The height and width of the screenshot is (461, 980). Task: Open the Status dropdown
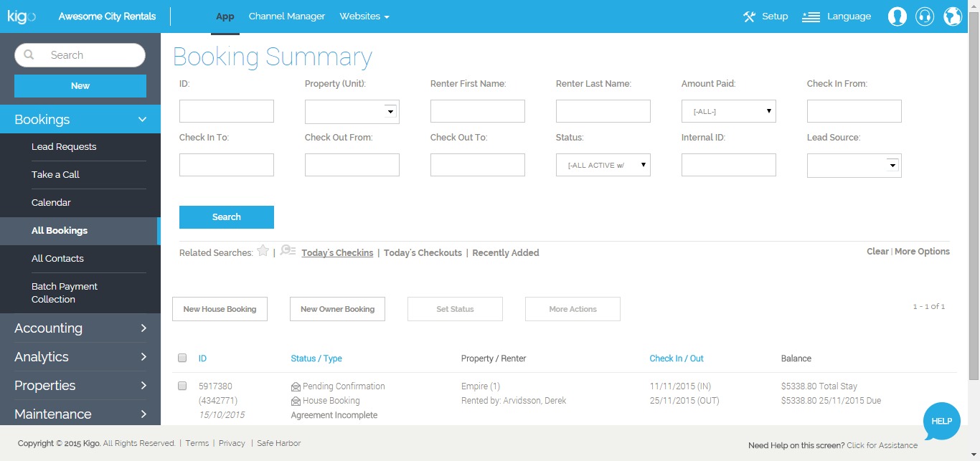click(603, 165)
